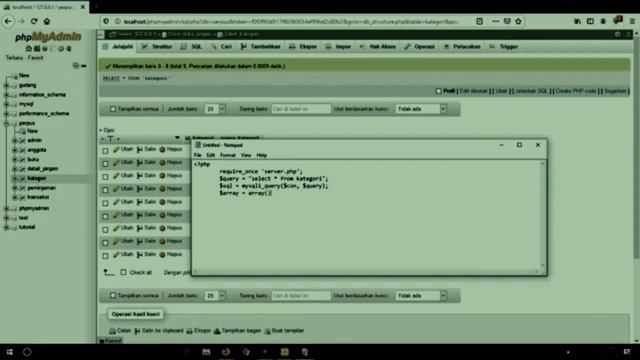Image resolution: width=640 pixels, height=360 pixels.
Task: Click Salin ke clipboard icon
Action: coord(137,331)
